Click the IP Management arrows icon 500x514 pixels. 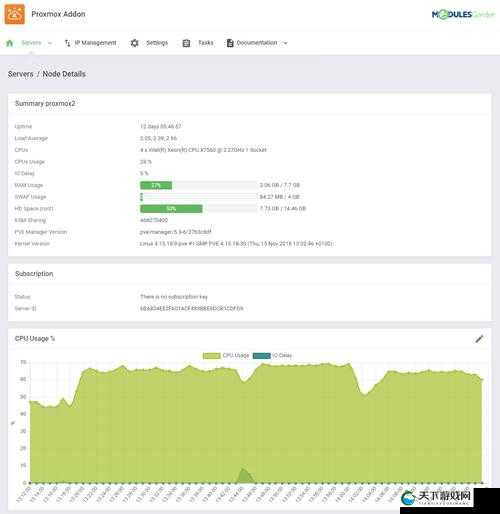[67, 43]
